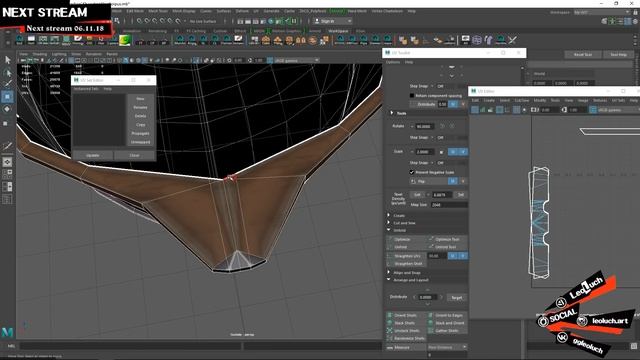
Task: Click the Measure ruler icon in UV Toolkit
Action: tap(390, 348)
